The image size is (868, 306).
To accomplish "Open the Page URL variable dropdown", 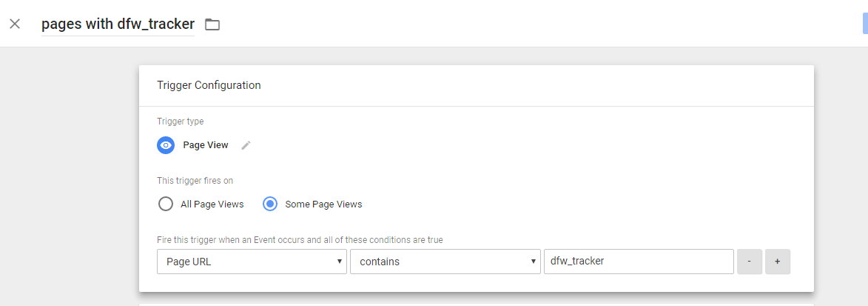I will 252,262.
